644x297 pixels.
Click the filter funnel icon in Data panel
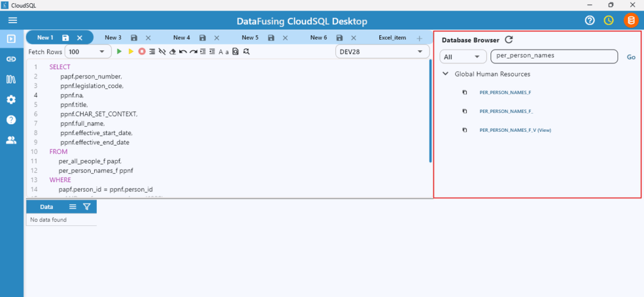pos(87,207)
